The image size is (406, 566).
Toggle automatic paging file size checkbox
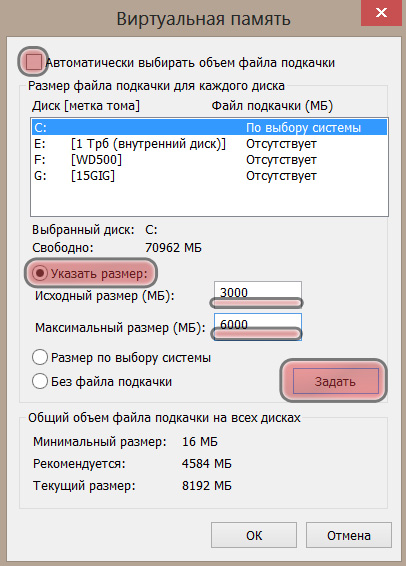[33, 62]
